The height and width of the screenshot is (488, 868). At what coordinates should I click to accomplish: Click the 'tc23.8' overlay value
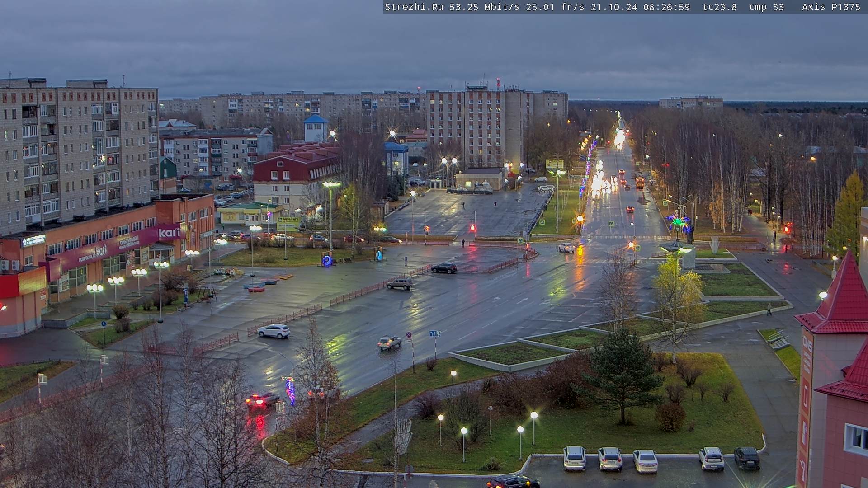[x=720, y=7]
